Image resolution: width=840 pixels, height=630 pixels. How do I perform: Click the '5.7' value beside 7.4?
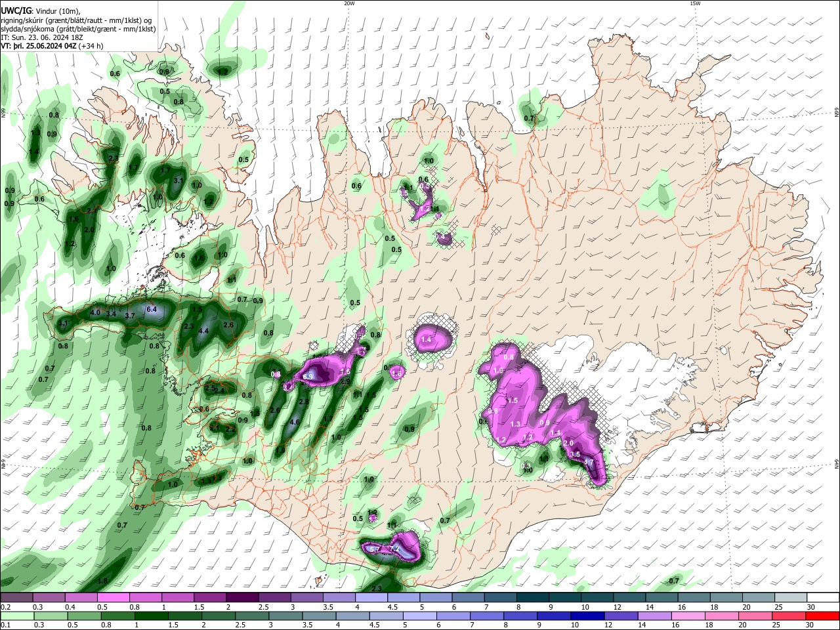point(375,549)
